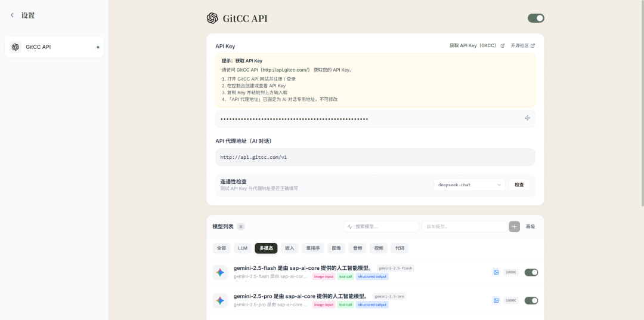Viewport: 644px width, 320px height.
Task: Click the 1000K badge on gemini-2.5-flash
Action: tap(511, 272)
